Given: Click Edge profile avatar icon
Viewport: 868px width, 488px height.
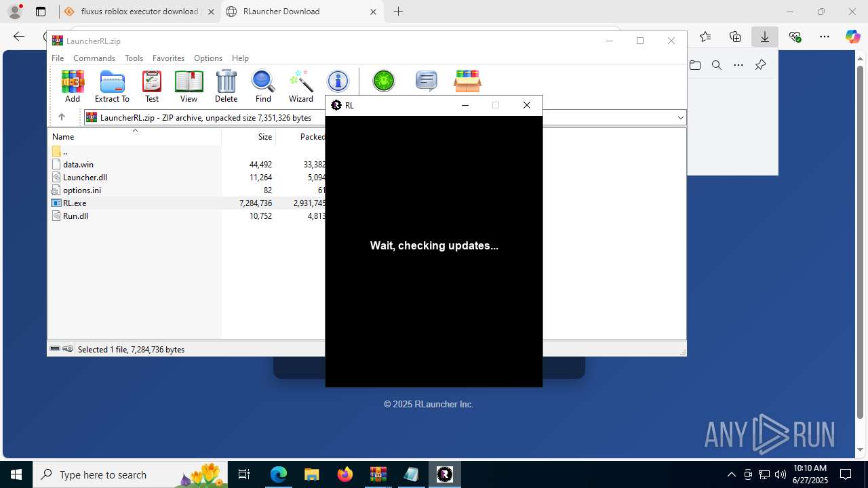Looking at the screenshot, I should [x=15, y=11].
